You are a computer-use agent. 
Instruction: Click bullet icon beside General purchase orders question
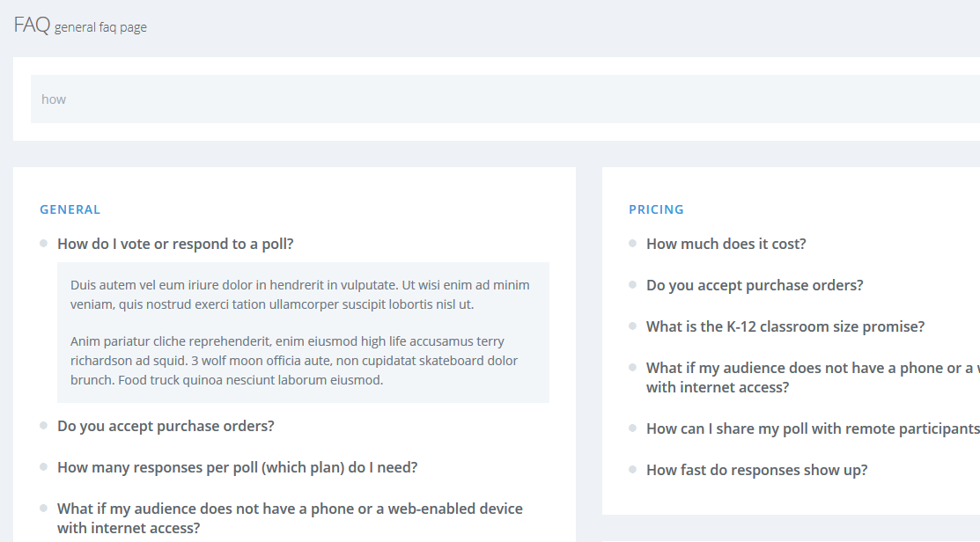43,426
